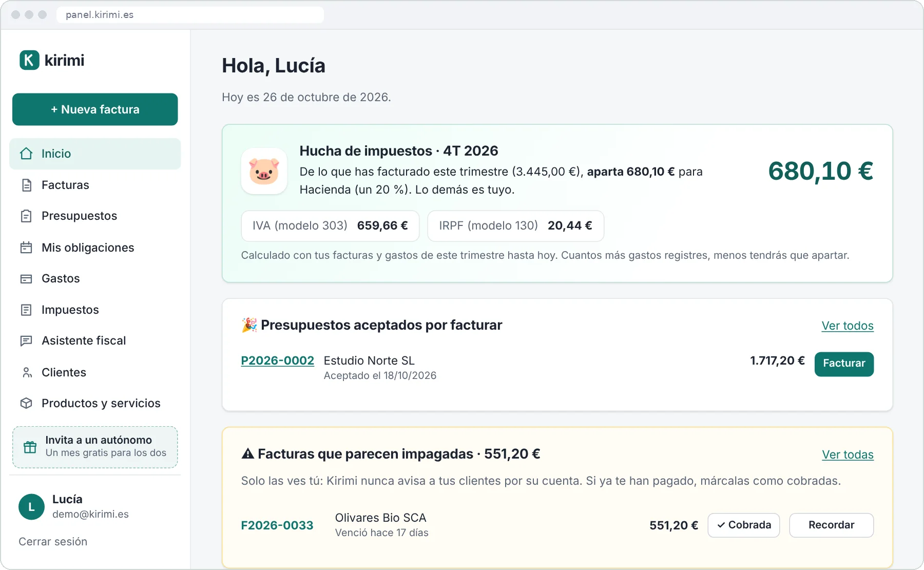This screenshot has height=570, width=924.
Task: Click the IRPF (modelo 130) chip
Action: [x=515, y=226]
